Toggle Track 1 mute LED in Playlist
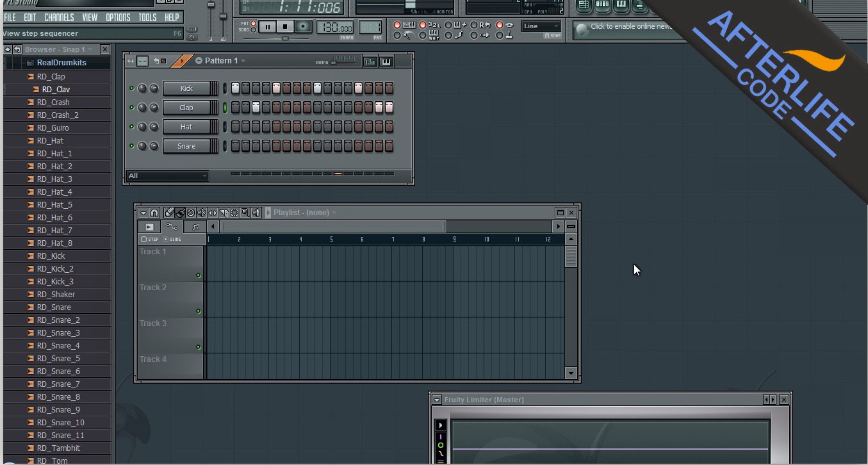The height and width of the screenshot is (465, 868). (199, 275)
